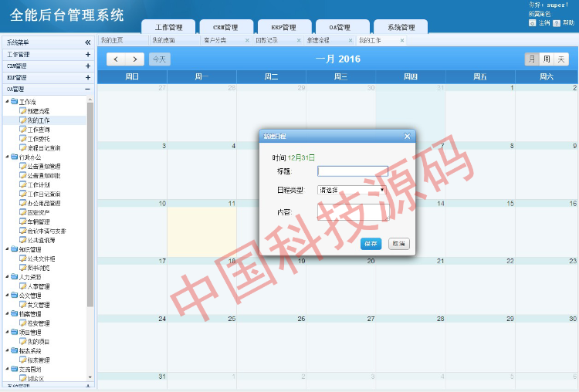Screen dimensions: 579x392
Task: Open 我的项目 item icon in tree
Action: (23, 341)
